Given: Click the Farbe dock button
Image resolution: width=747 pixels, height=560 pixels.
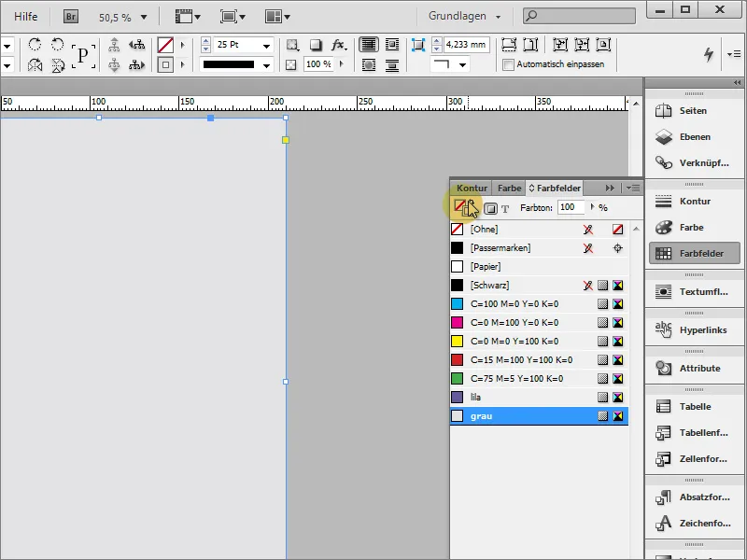Looking at the screenshot, I should coord(694,228).
